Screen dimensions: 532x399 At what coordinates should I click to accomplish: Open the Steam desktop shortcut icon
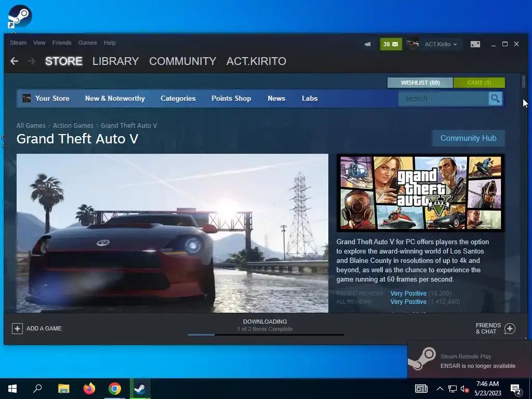(19, 16)
